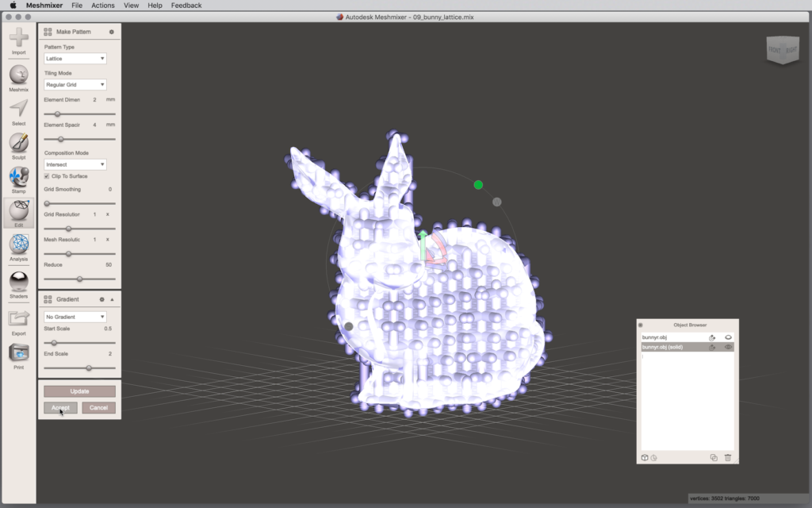
Task: Duplicate object in Object Browser
Action: coord(714,457)
